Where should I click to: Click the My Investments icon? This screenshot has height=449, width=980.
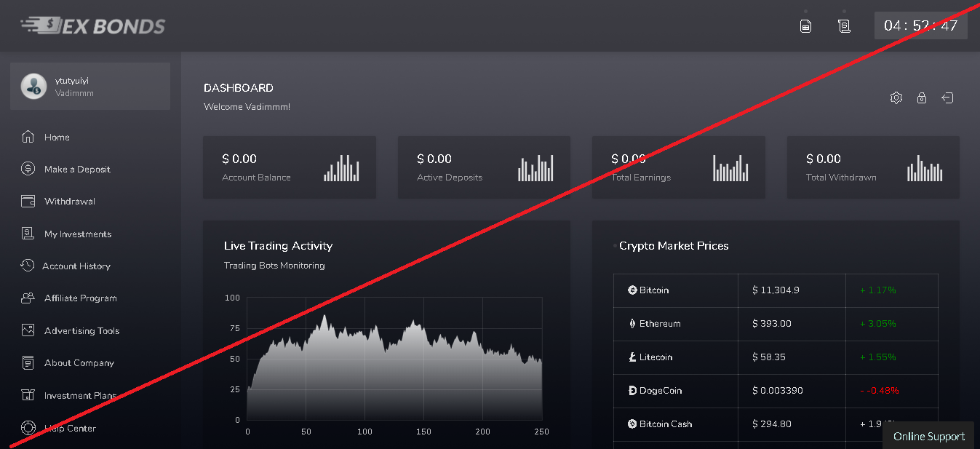pos(28,234)
